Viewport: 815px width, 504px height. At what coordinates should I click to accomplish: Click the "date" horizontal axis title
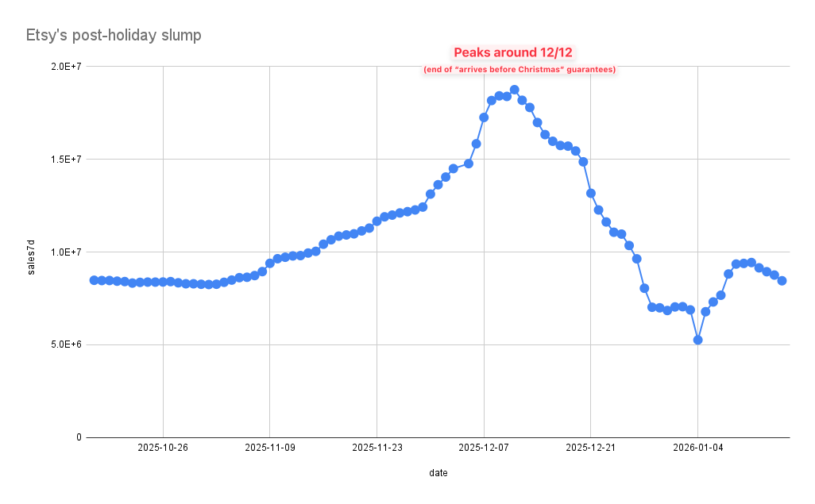[x=438, y=473]
